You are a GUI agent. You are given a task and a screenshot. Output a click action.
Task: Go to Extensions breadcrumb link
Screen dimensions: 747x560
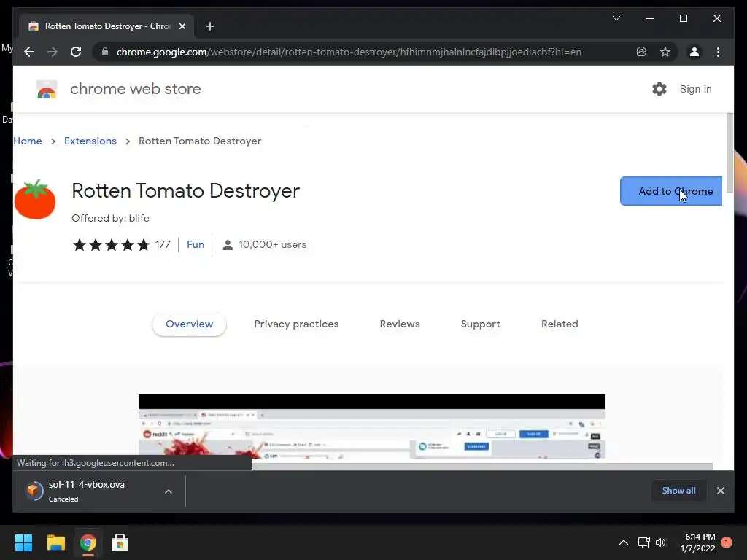click(90, 141)
